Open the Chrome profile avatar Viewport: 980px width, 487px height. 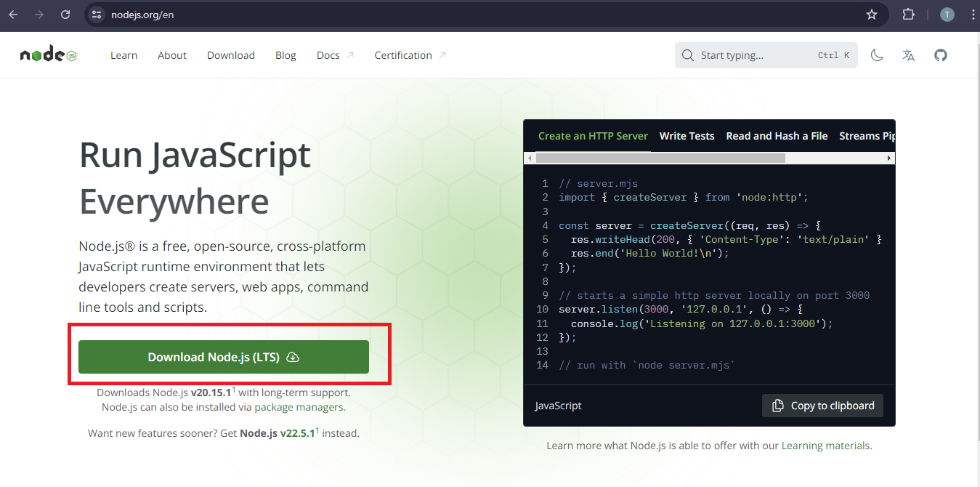(x=947, y=15)
